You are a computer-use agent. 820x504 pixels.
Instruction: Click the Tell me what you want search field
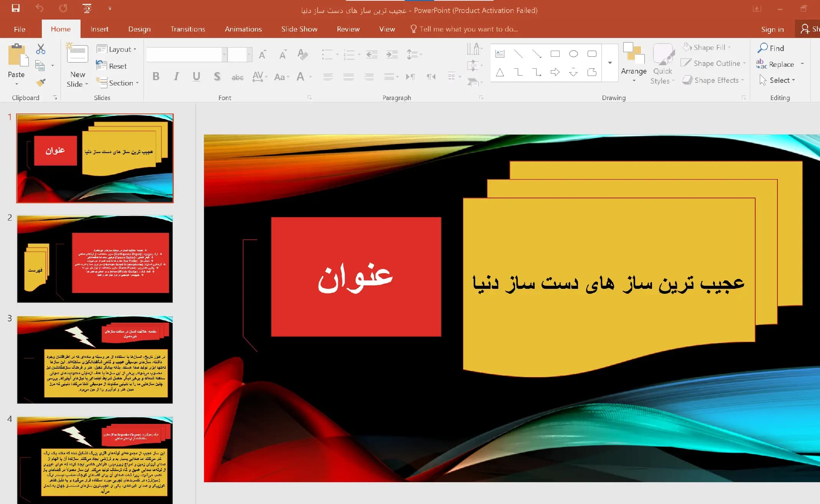tap(464, 29)
